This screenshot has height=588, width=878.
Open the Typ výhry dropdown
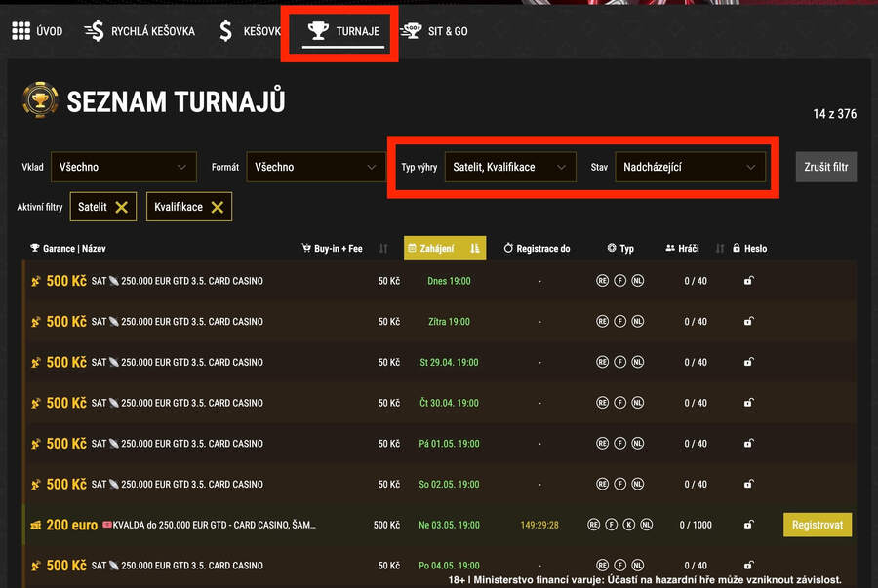click(x=508, y=167)
